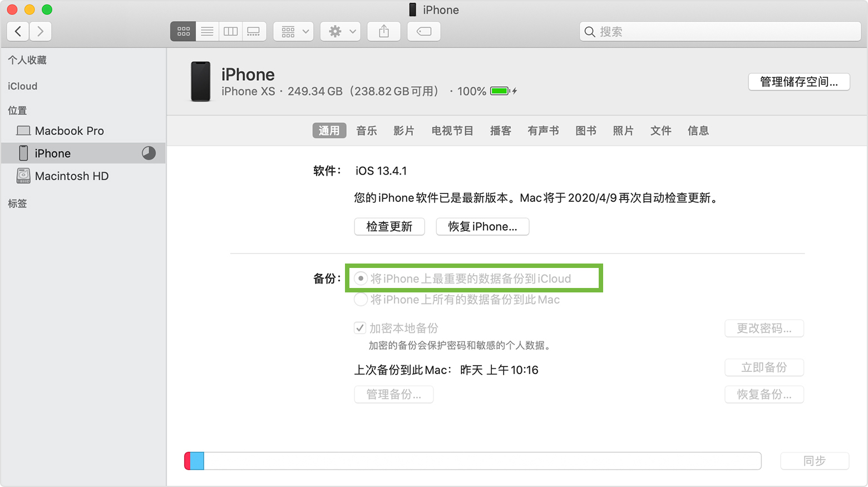
Task: Switch to the 播客 tab
Action: pos(500,131)
